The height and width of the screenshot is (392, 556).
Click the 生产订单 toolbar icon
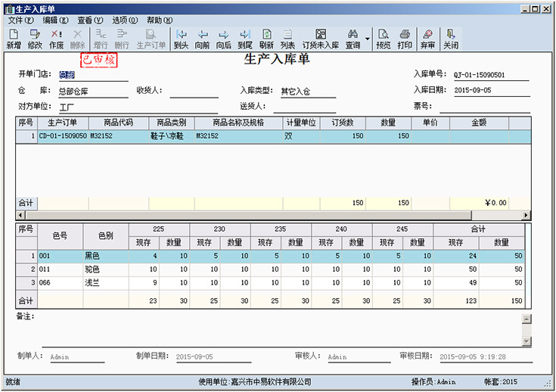pyautogui.click(x=151, y=39)
